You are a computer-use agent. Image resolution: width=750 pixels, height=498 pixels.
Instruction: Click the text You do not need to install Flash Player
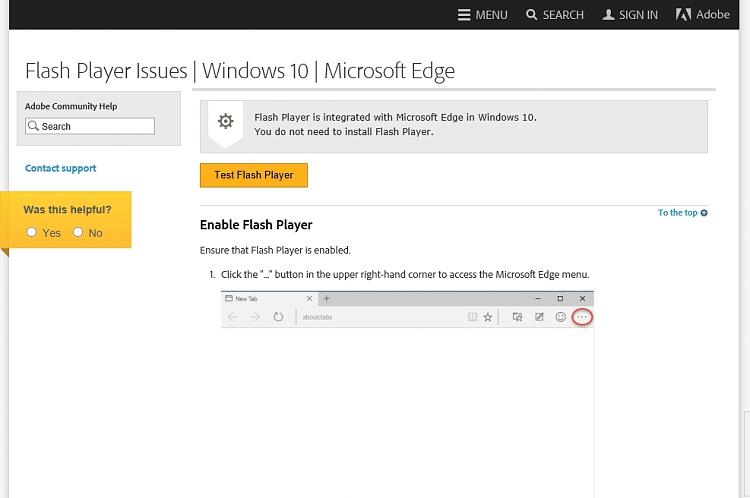pos(344,132)
